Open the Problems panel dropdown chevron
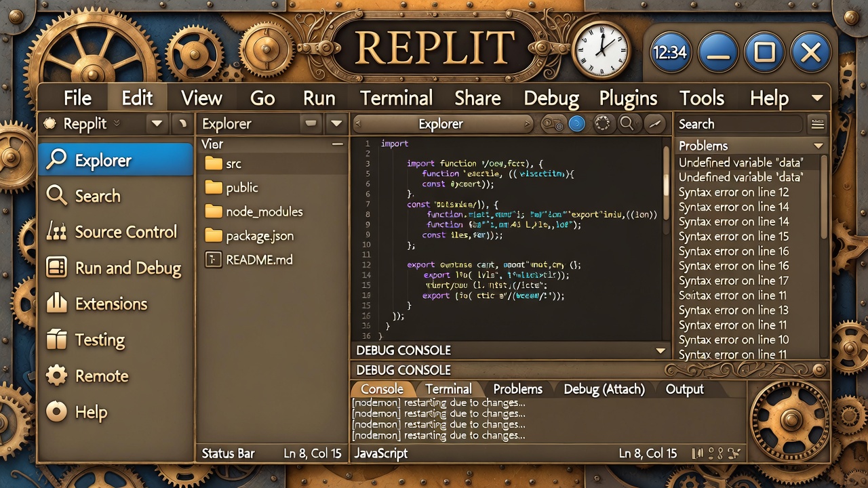This screenshot has height=488, width=868. tap(818, 145)
